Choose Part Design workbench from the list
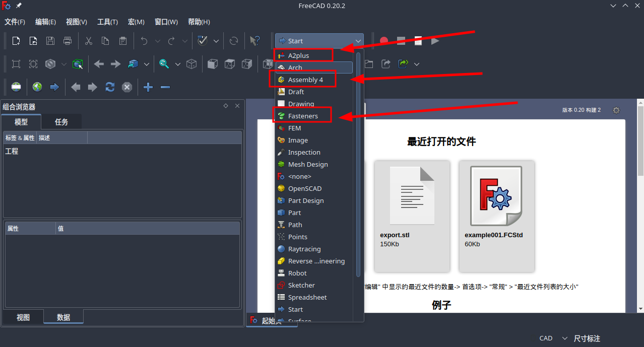Image resolution: width=644 pixels, height=347 pixels. [x=314, y=200]
